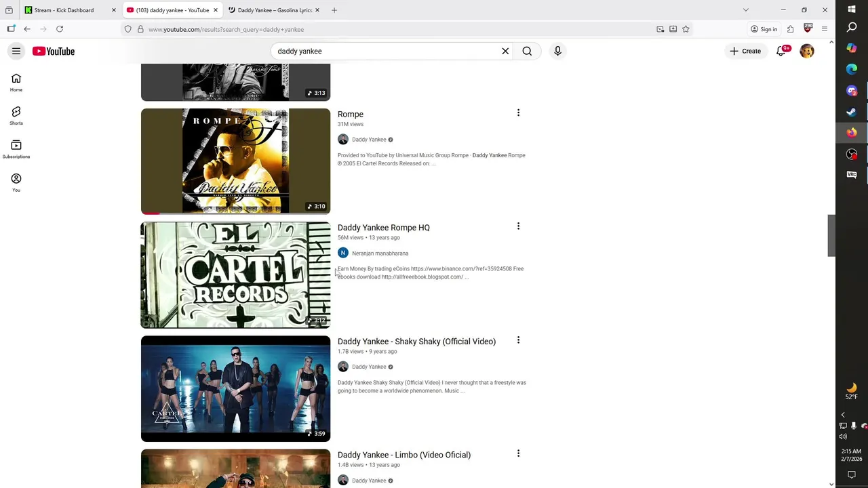The width and height of the screenshot is (868, 488).
Task: Start voice search with the microphone
Action: (557, 51)
